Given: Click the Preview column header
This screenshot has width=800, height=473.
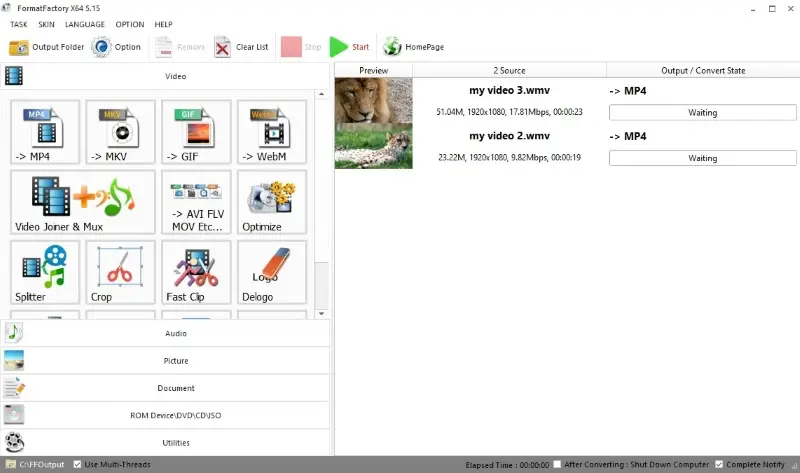Looking at the screenshot, I should 373,70.
